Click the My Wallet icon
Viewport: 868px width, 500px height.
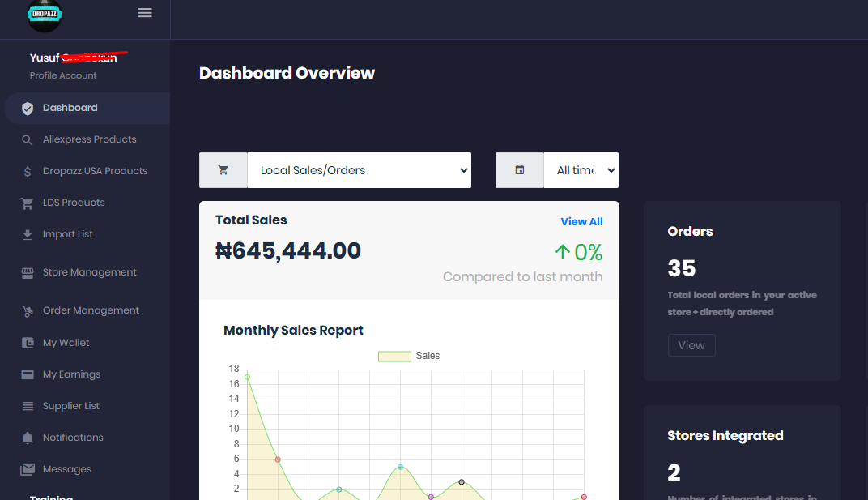28,344
